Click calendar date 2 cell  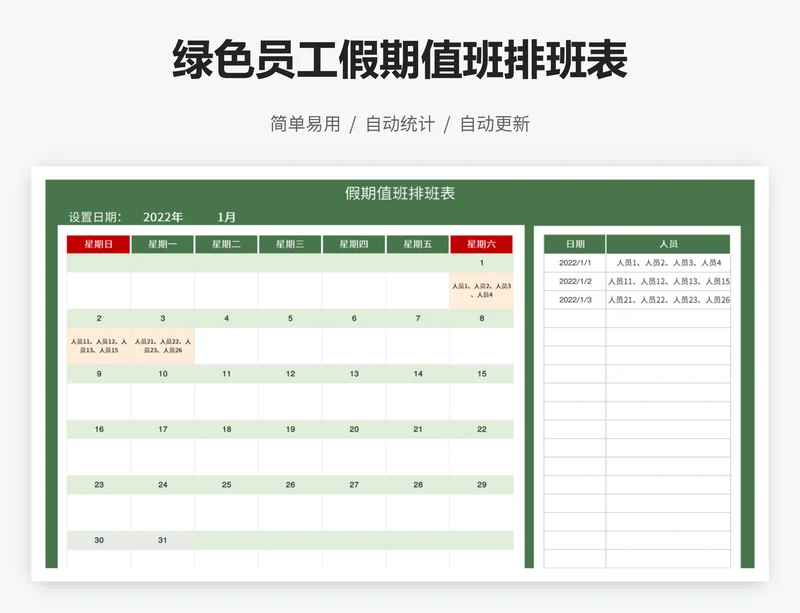click(x=98, y=318)
